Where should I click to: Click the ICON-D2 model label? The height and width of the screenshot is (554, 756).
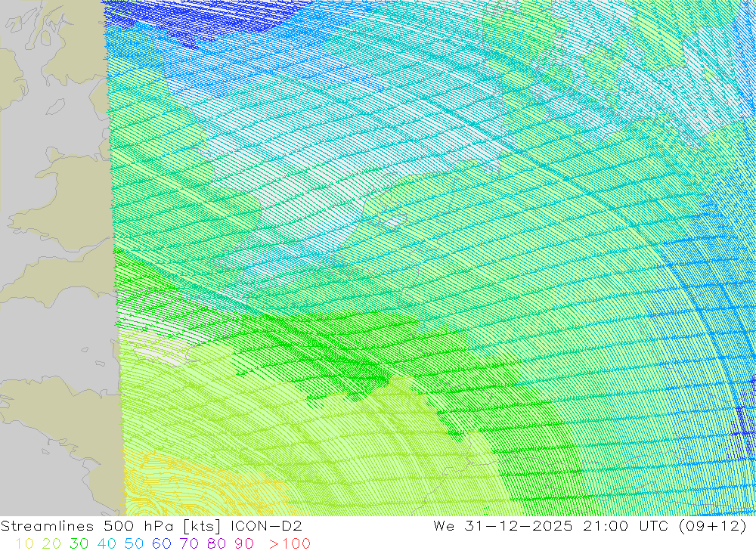click(x=265, y=525)
